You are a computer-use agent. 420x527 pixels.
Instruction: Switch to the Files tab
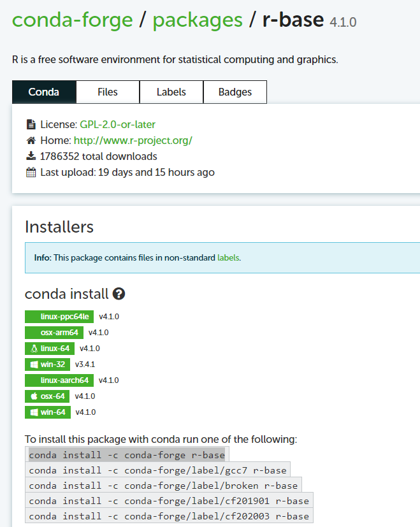click(107, 92)
